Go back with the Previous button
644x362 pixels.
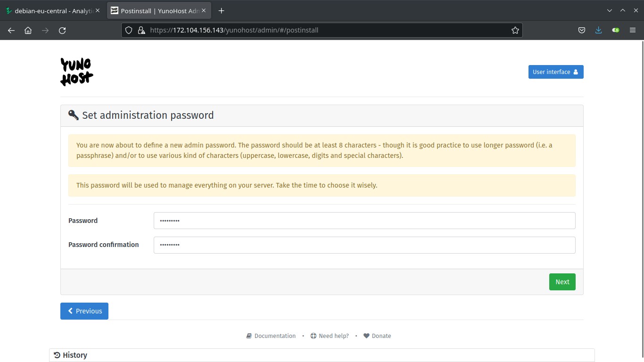84,311
